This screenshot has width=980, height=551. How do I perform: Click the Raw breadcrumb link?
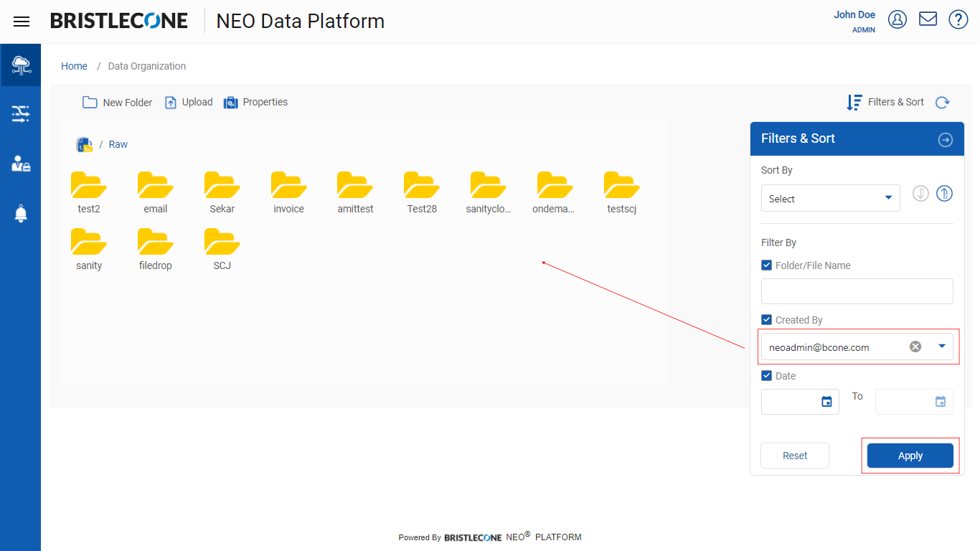(118, 144)
